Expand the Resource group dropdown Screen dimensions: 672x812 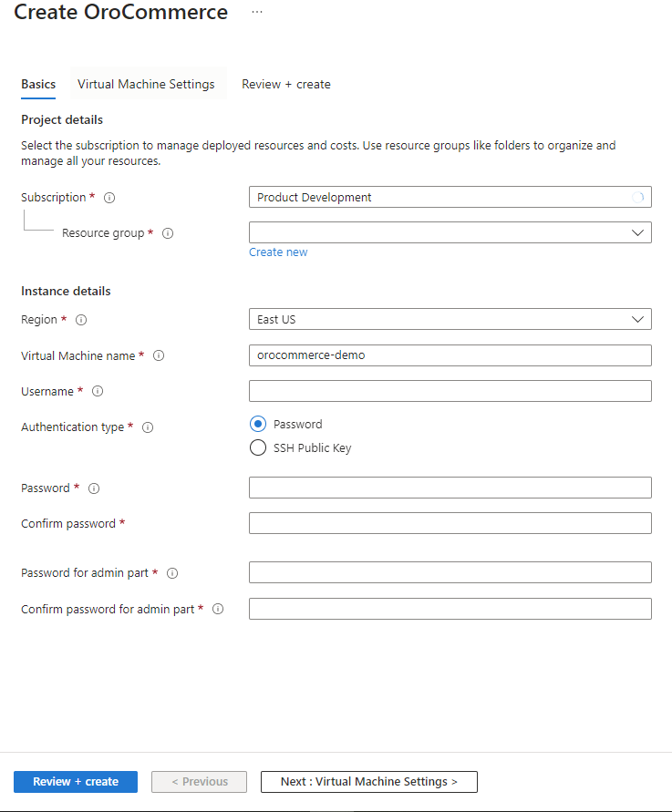[x=450, y=232]
